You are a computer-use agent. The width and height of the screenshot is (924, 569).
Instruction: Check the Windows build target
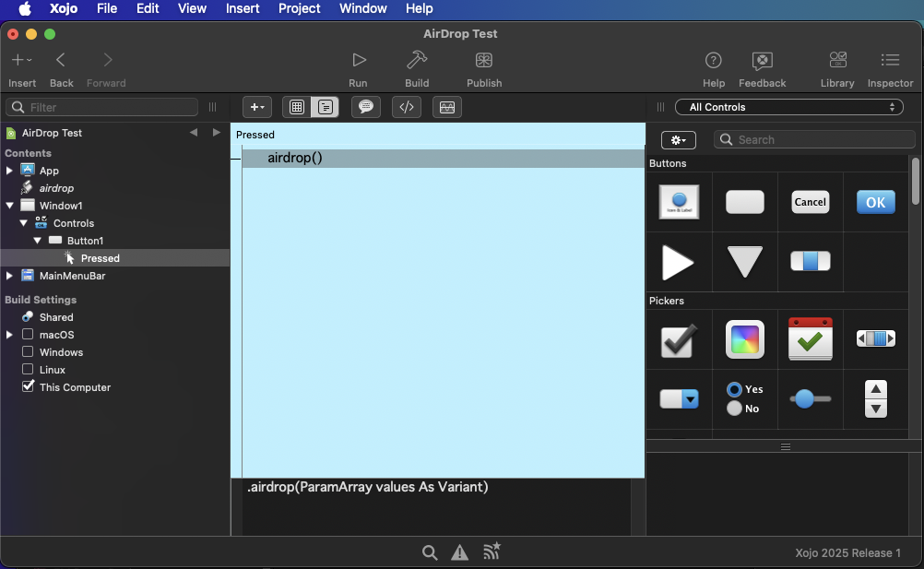tap(28, 352)
